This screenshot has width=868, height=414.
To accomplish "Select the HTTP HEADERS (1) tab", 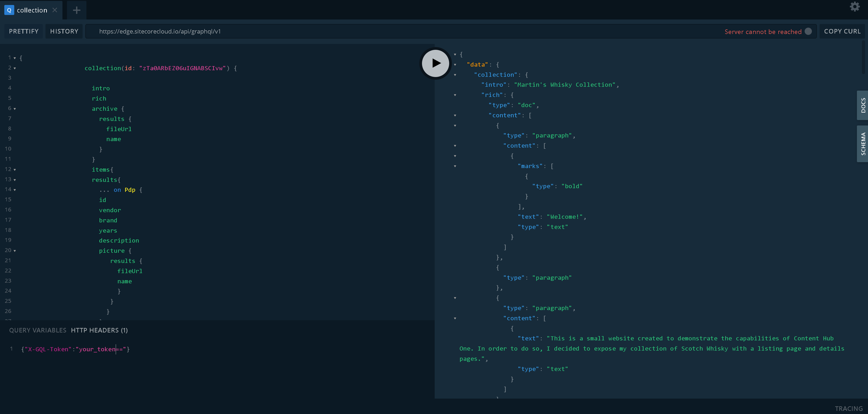I will (x=99, y=330).
